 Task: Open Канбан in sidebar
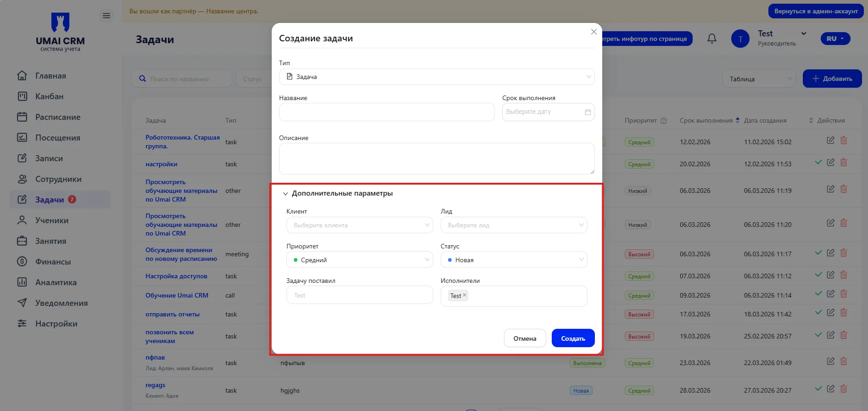click(50, 96)
